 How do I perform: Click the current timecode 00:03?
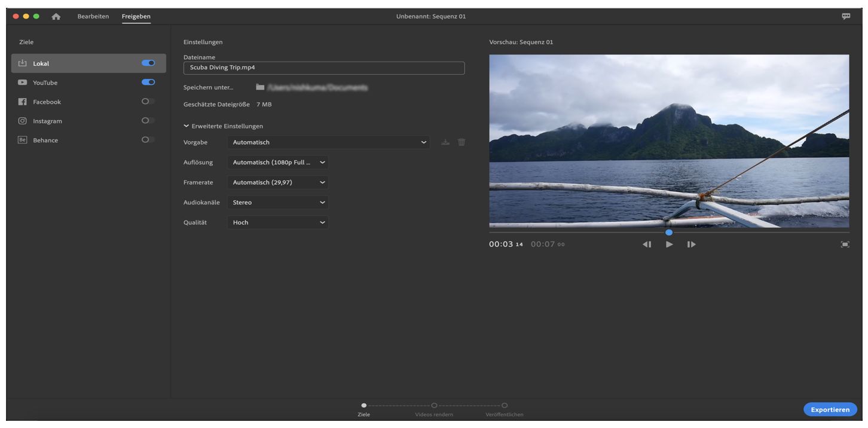point(506,244)
